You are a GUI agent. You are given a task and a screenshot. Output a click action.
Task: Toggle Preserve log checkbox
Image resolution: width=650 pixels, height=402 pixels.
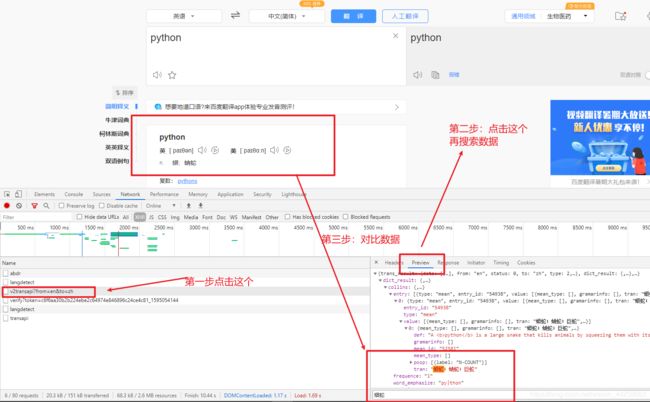(61, 206)
